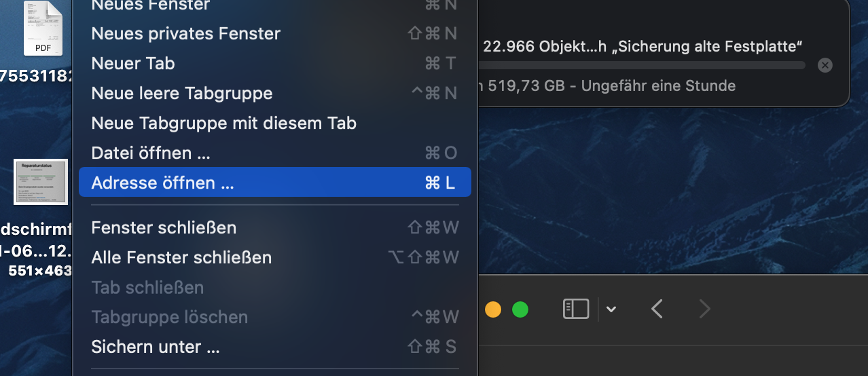Click "Alle Fenster schließen" menu item
Viewport: 868px width, 376px height.
pos(181,257)
